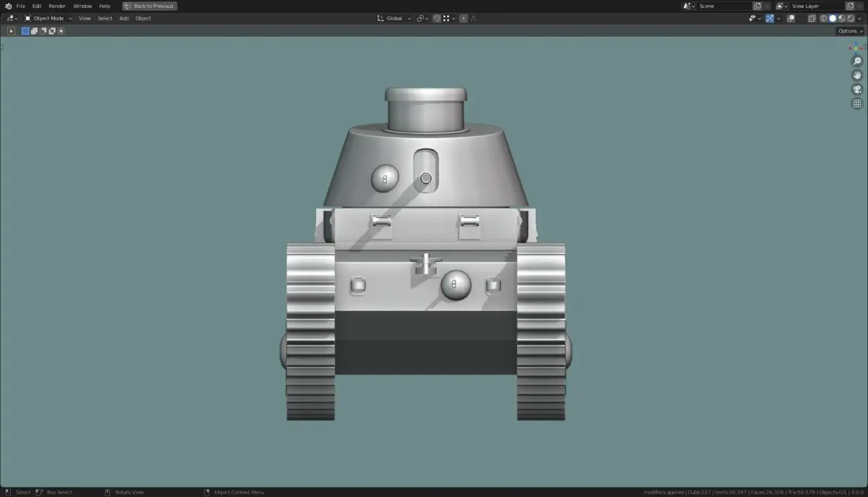This screenshot has height=497, width=868.
Task: Open the Object Mode dropdown
Action: [x=48, y=18]
